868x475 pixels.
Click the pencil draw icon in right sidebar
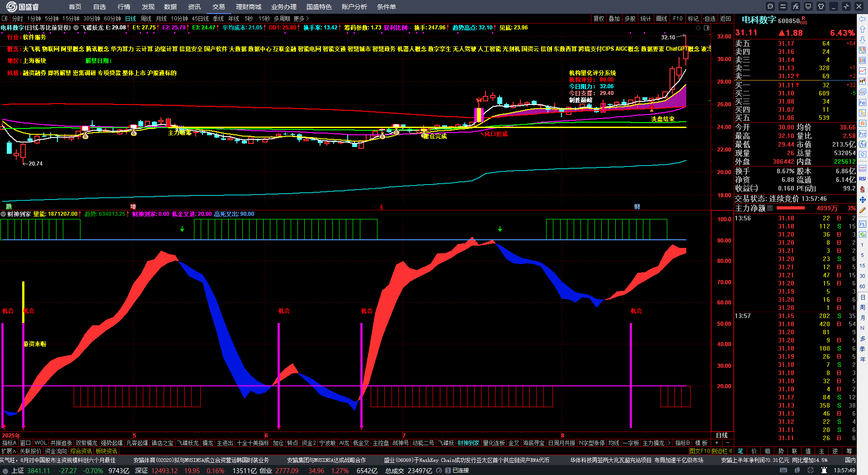(863, 210)
